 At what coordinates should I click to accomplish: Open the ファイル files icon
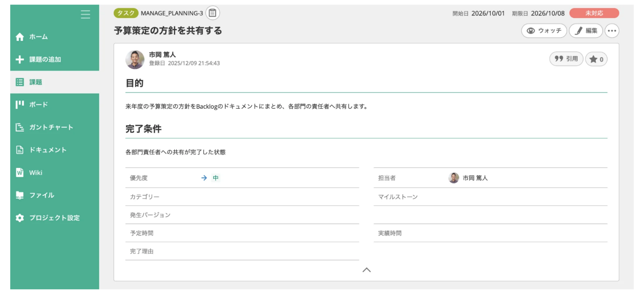tap(20, 195)
